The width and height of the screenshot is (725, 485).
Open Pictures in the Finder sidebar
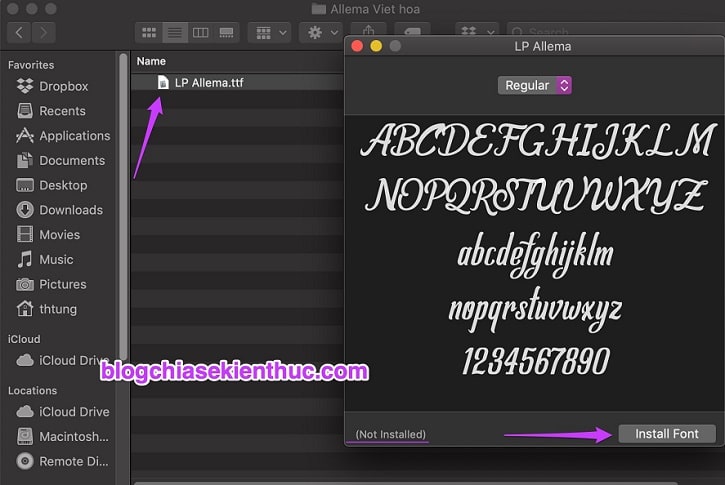click(x=51, y=284)
